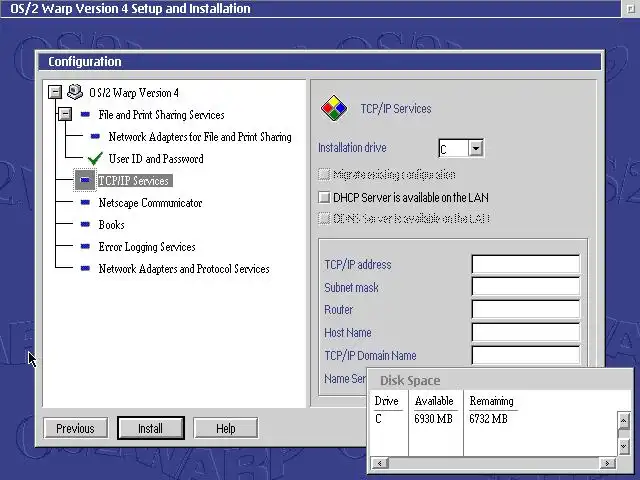Click the blue icon beside Netscape Communicator
This screenshot has height=480, width=640.
tap(85, 202)
